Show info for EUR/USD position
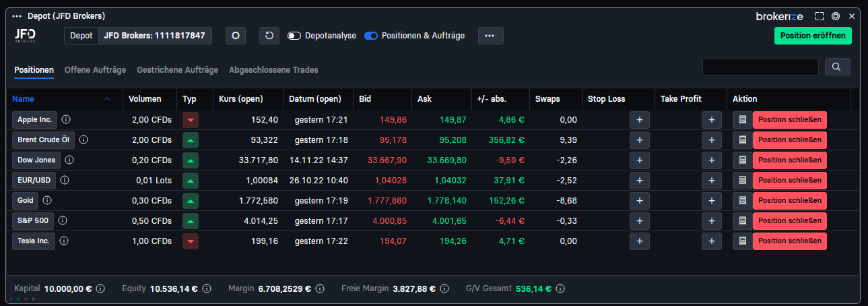 point(64,180)
